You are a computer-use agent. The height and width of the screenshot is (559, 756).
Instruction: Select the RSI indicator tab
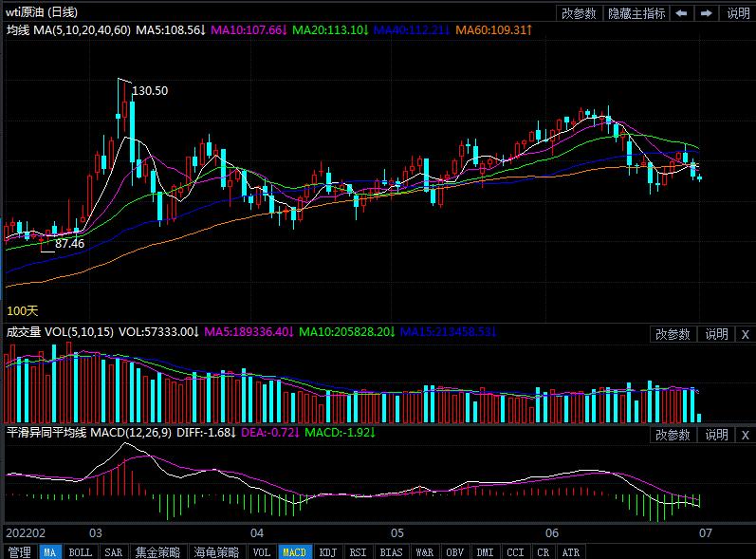click(x=358, y=551)
